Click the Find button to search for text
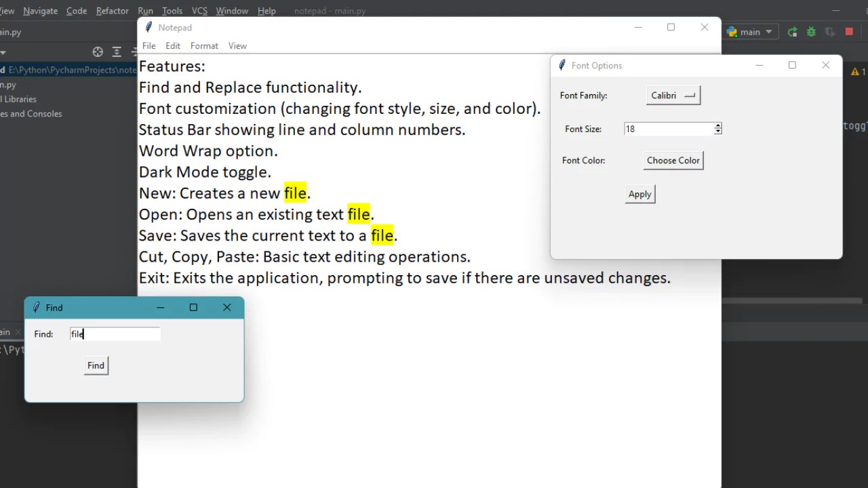 96,365
